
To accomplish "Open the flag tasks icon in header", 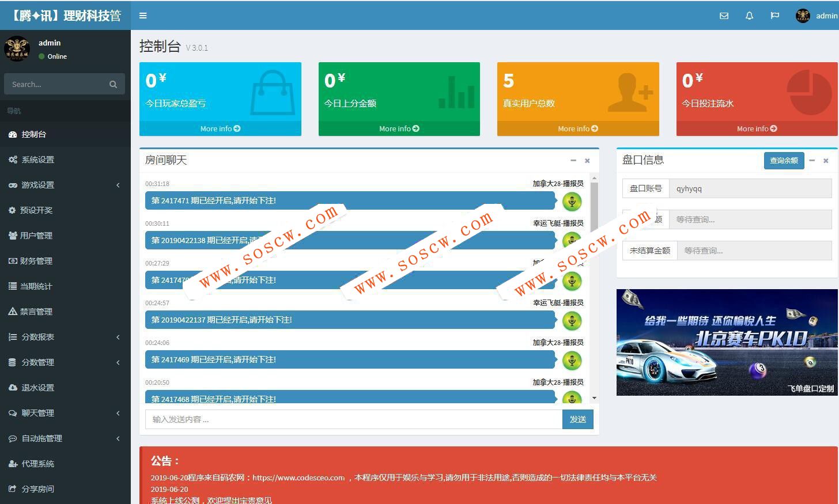I will click(x=774, y=16).
